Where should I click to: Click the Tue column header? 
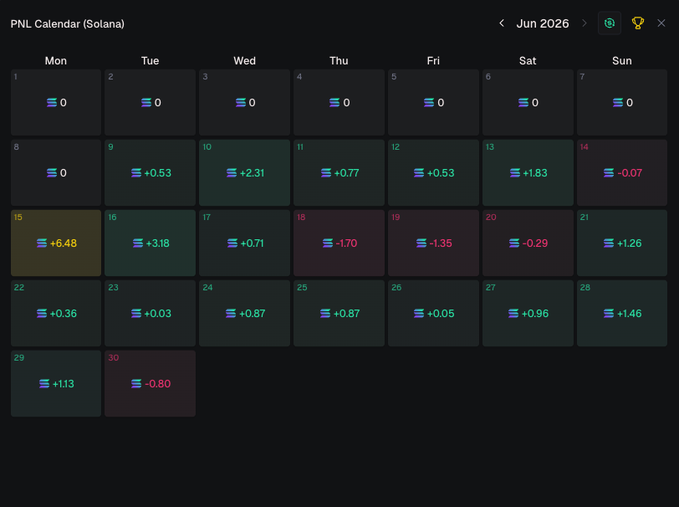click(x=150, y=61)
